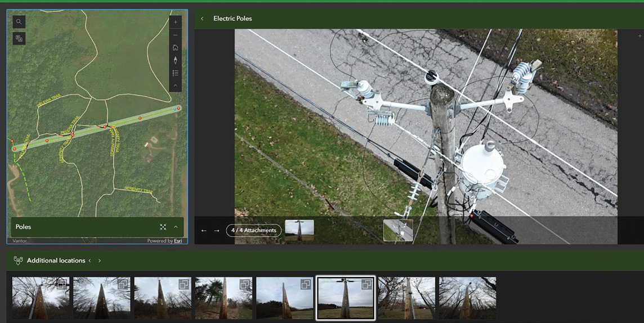This screenshot has height=323, width=644.
Task: Select the ground-view pole attachment thumbnail
Action: [x=299, y=230]
